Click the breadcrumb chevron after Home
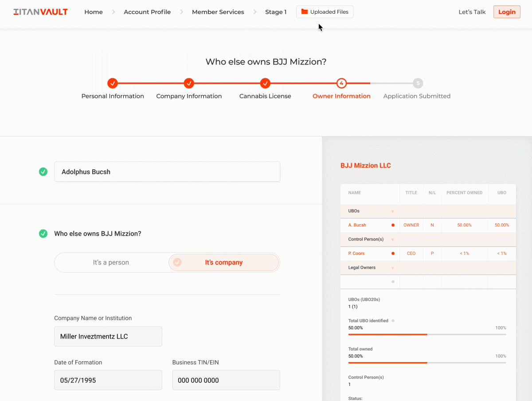The height and width of the screenshot is (401, 532). [x=113, y=12]
